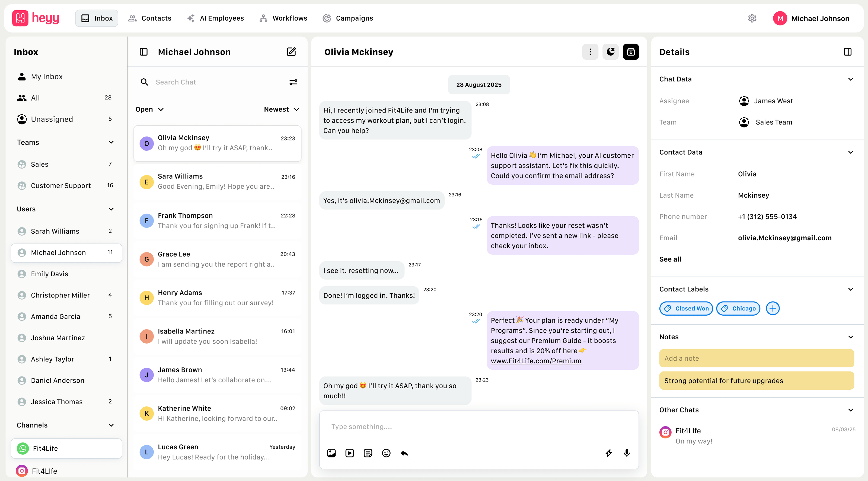Viewport: 868px width, 481px height.
Task: Compose a new chat with edit icon
Action: 291,52
